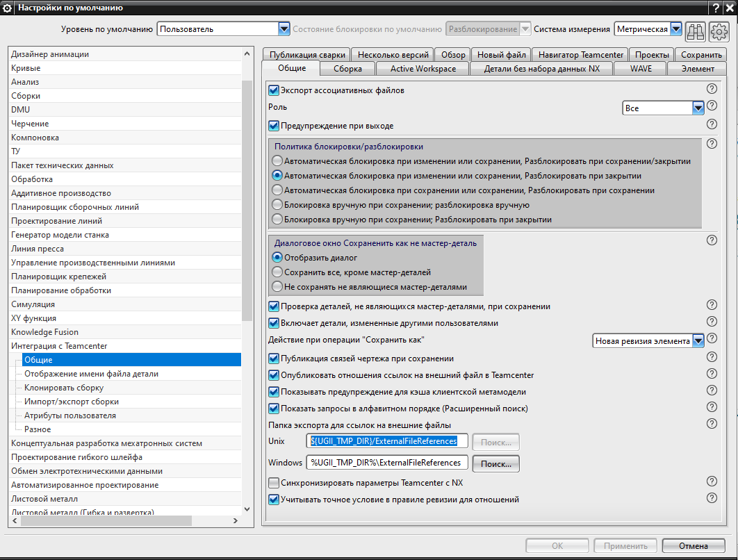Click the Отмена button
738x560 pixels.
[693, 546]
